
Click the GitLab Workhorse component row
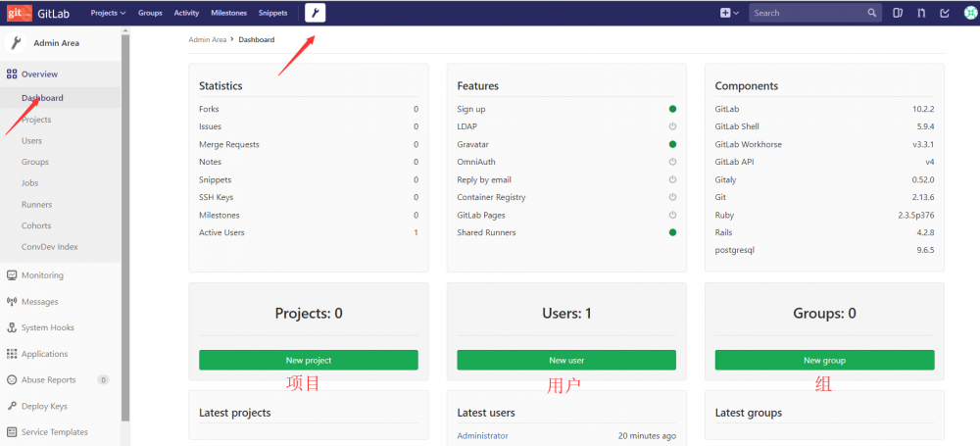tap(824, 144)
